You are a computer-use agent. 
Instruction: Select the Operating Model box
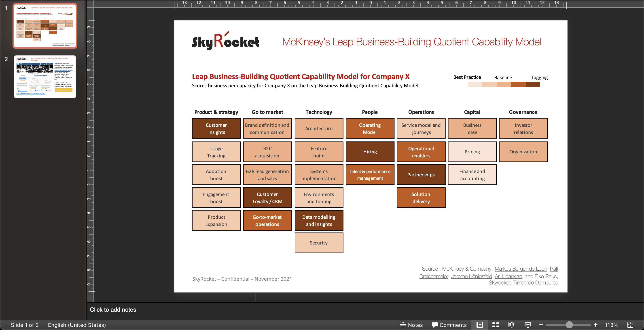pyautogui.click(x=370, y=128)
